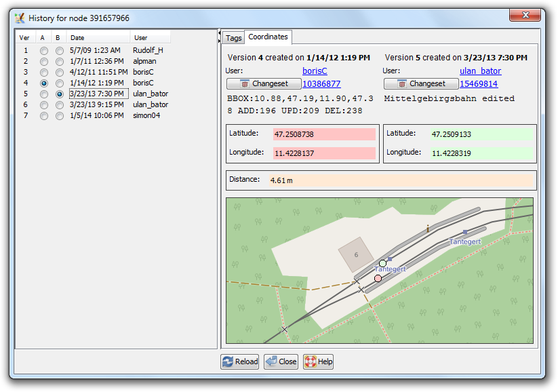Click Changeset button for version 5

(421, 83)
